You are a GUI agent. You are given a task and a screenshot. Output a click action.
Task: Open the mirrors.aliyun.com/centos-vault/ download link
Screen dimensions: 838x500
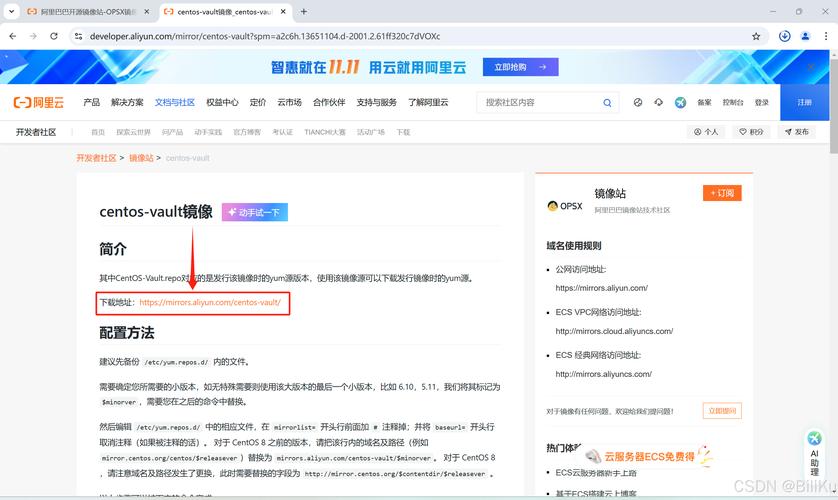pos(210,302)
